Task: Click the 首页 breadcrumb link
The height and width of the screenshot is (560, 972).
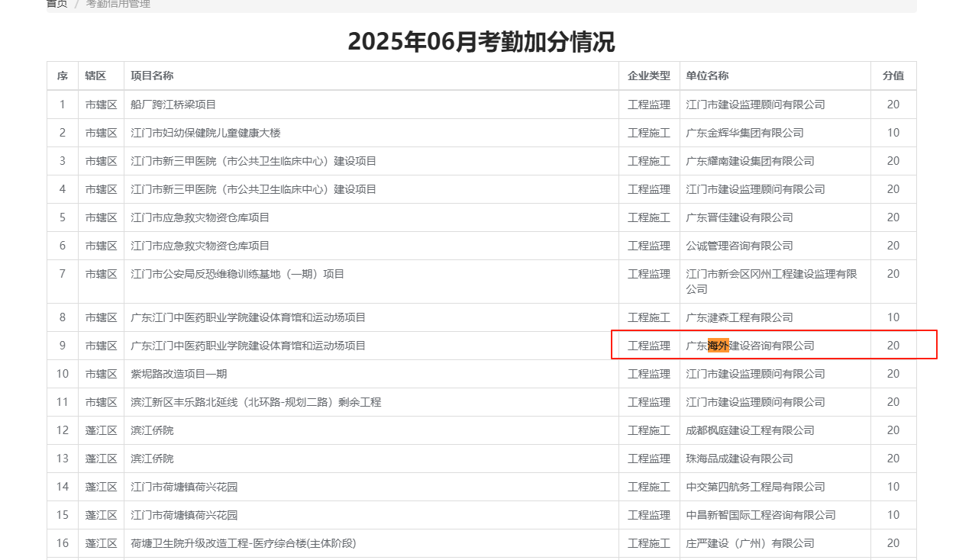Action: click(57, 4)
